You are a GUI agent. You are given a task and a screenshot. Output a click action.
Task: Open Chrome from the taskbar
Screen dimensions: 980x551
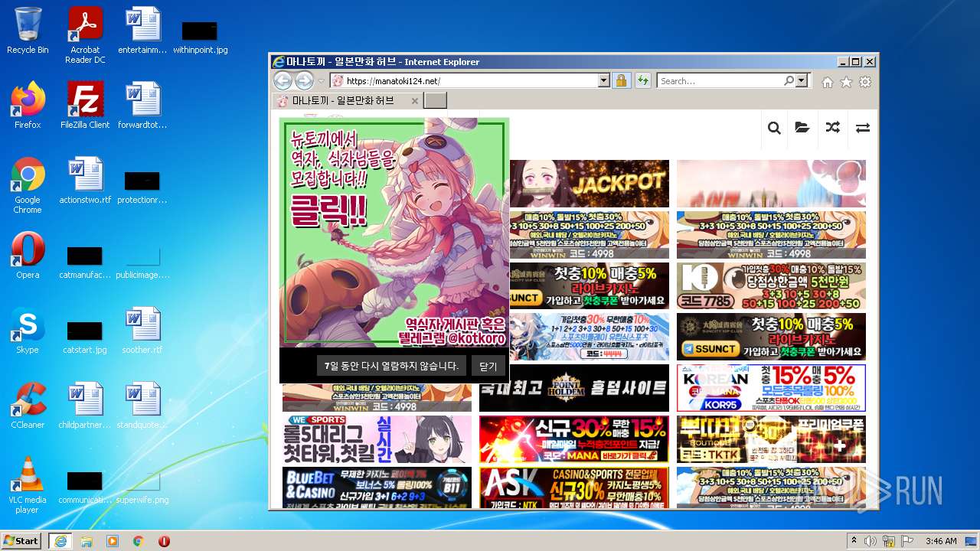[139, 541]
